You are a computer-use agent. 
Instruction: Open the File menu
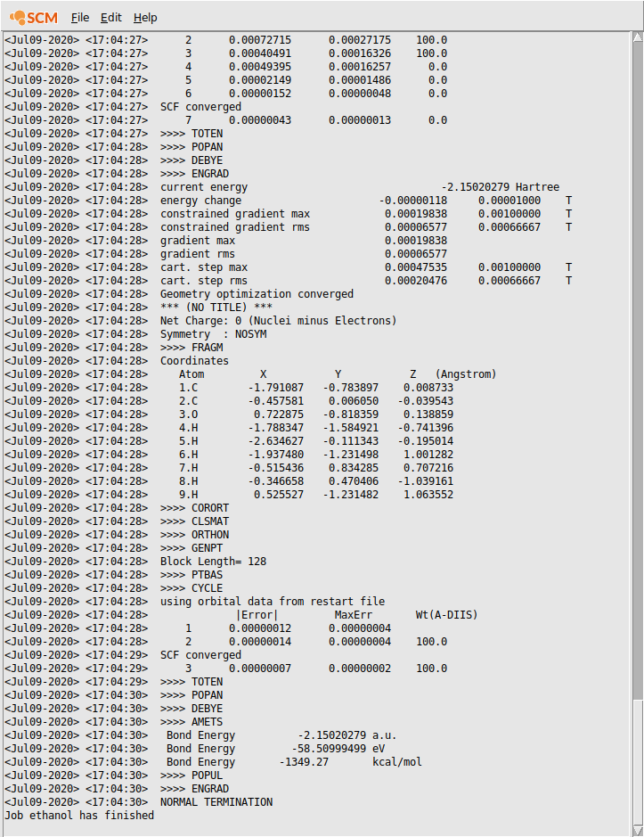coord(80,18)
